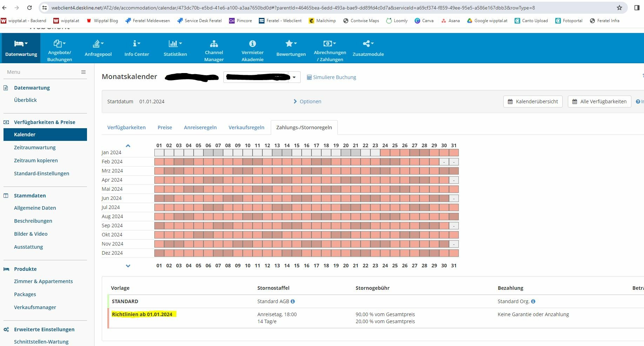644x346 pixels.
Task: Open Kalender in sidebar
Action: coord(45,135)
